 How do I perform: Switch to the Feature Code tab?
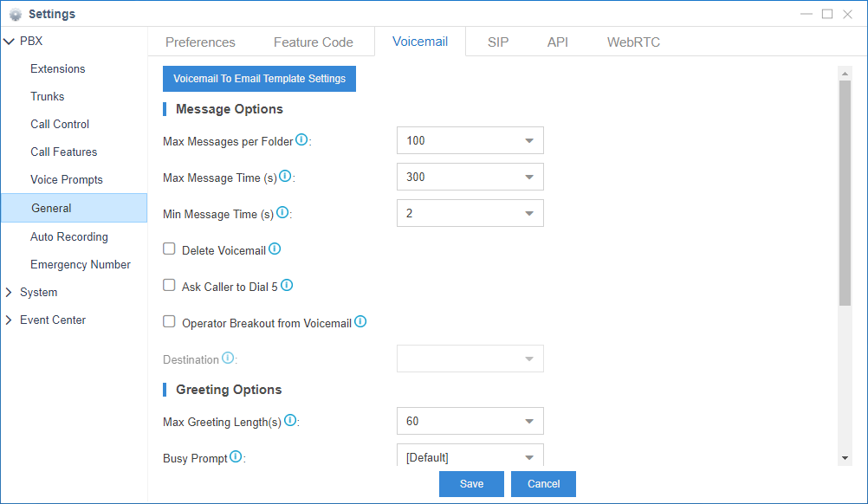point(313,42)
